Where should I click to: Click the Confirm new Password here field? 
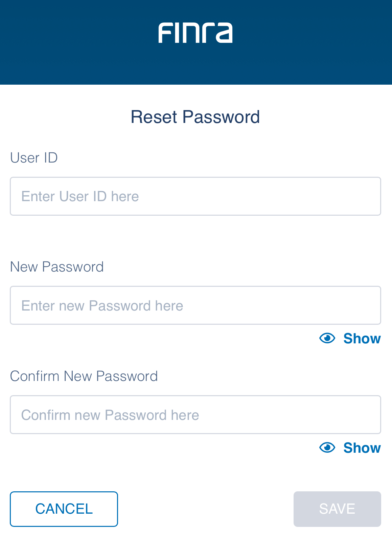pos(195,414)
